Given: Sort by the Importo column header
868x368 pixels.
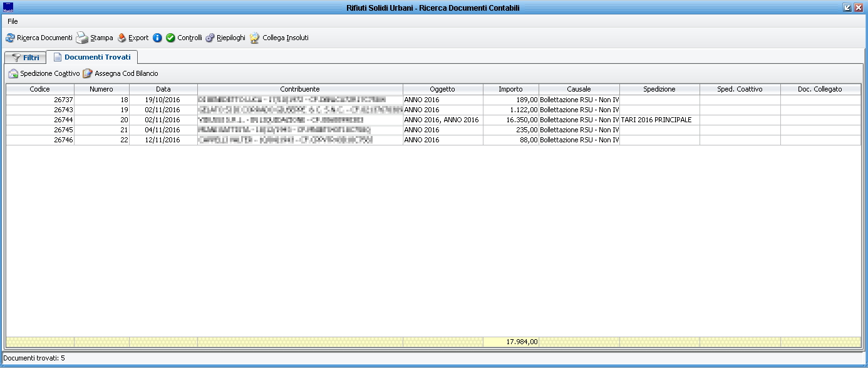Looking at the screenshot, I should tap(510, 90).
